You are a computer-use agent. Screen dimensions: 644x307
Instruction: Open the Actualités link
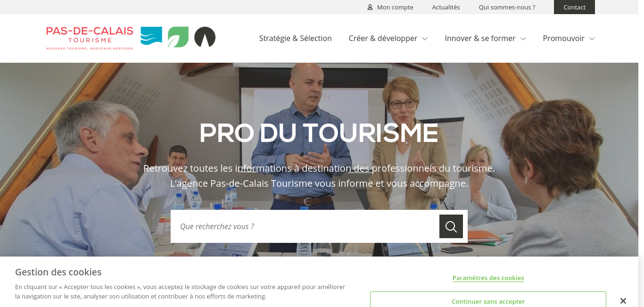[x=446, y=7]
